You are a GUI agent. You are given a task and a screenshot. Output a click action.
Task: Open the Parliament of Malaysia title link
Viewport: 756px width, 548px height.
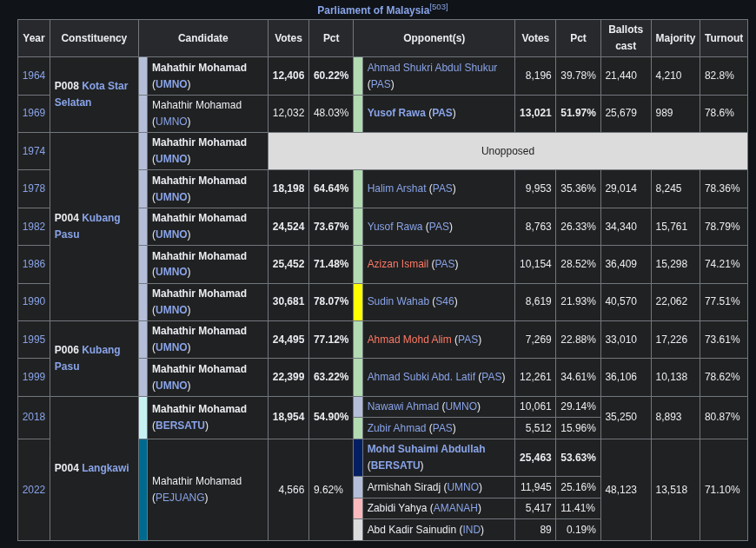[x=373, y=10]
